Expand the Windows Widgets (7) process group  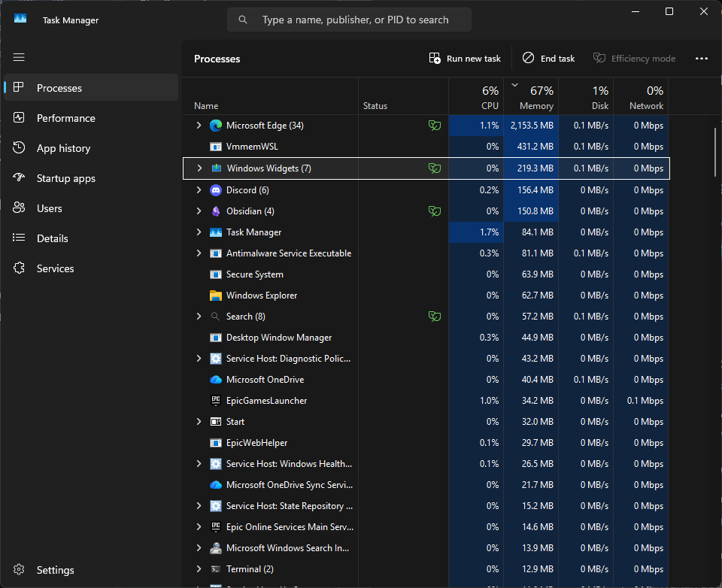(199, 168)
